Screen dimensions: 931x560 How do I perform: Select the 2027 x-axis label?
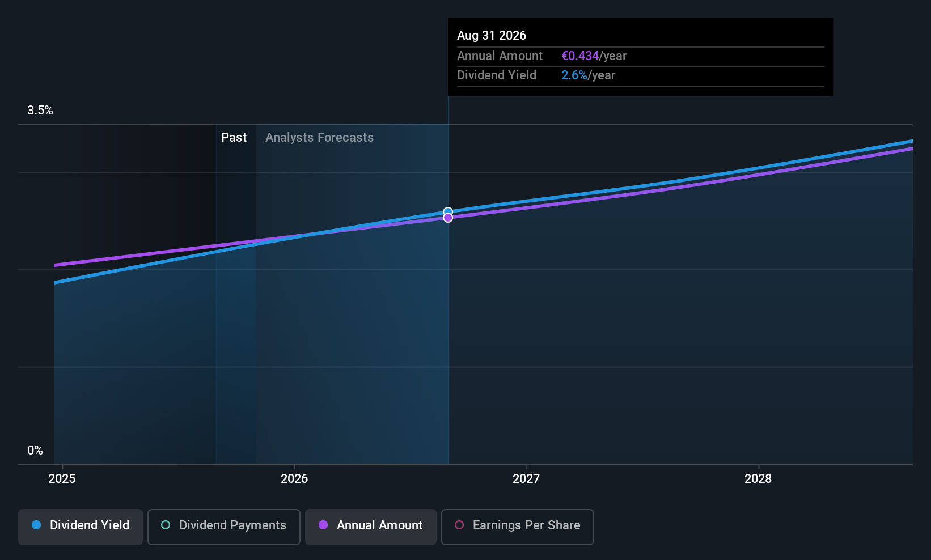click(526, 479)
